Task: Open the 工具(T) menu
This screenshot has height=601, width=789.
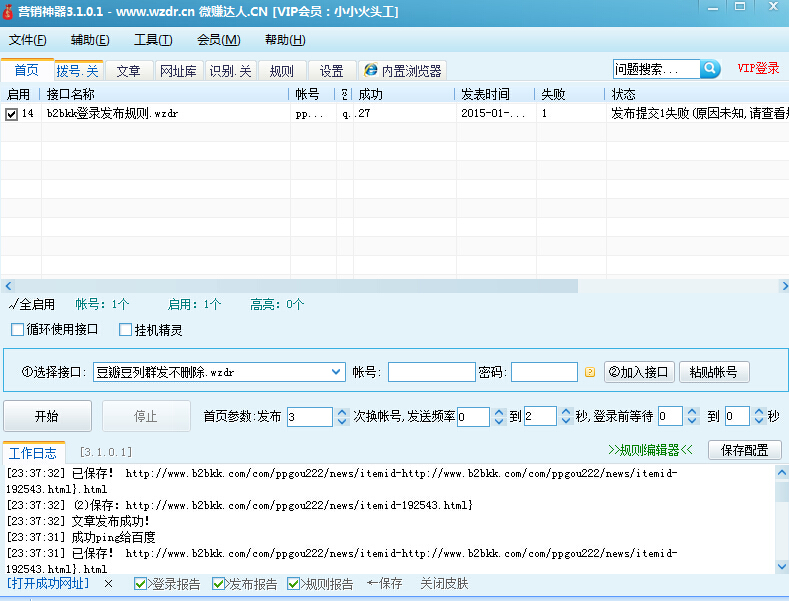Action: (x=153, y=40)
